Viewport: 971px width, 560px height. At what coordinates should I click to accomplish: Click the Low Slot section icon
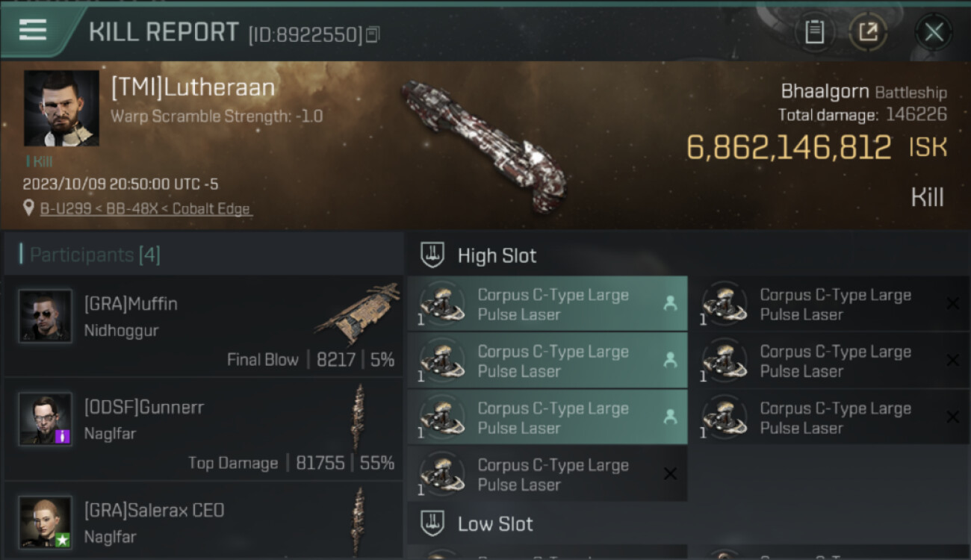432,523
